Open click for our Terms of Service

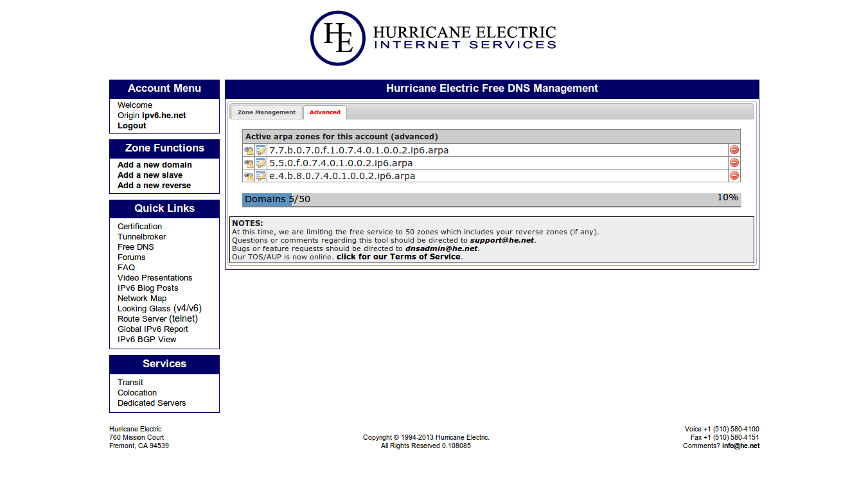pyautogui.click(x=398, y=257)
